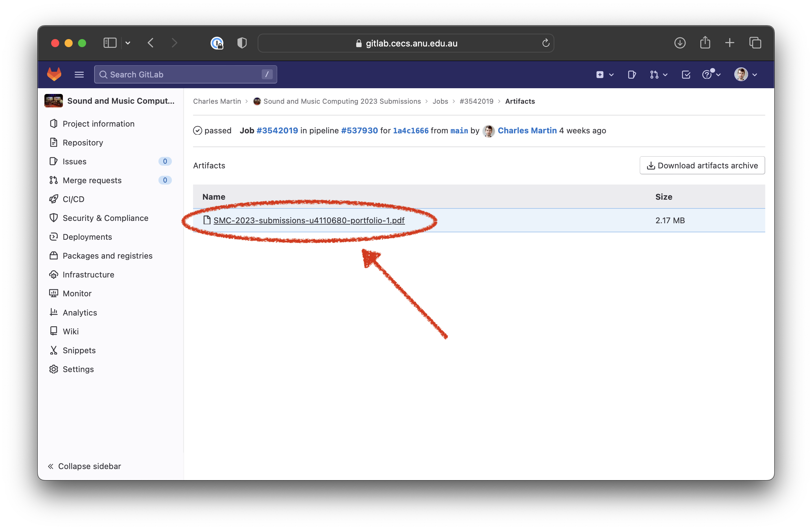Open CI/CD in the sidebar
Screen dimensions: 812x530
[73, 199]
